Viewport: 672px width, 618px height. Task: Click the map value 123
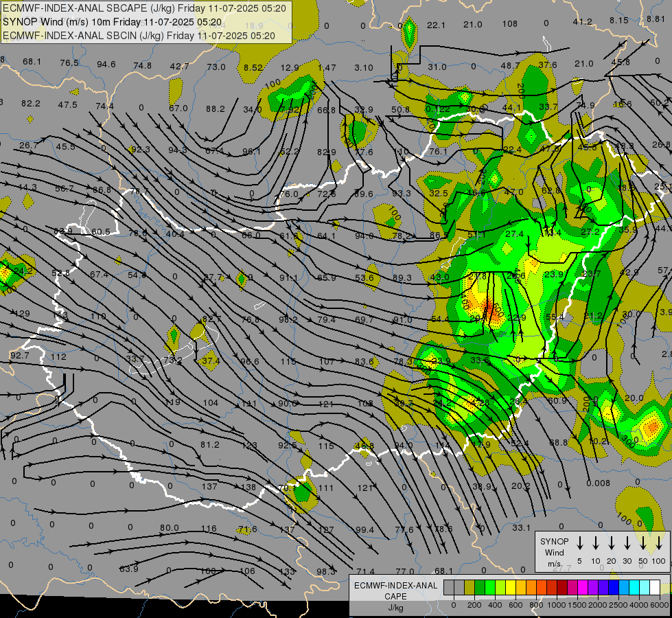[x=249, y=446]
